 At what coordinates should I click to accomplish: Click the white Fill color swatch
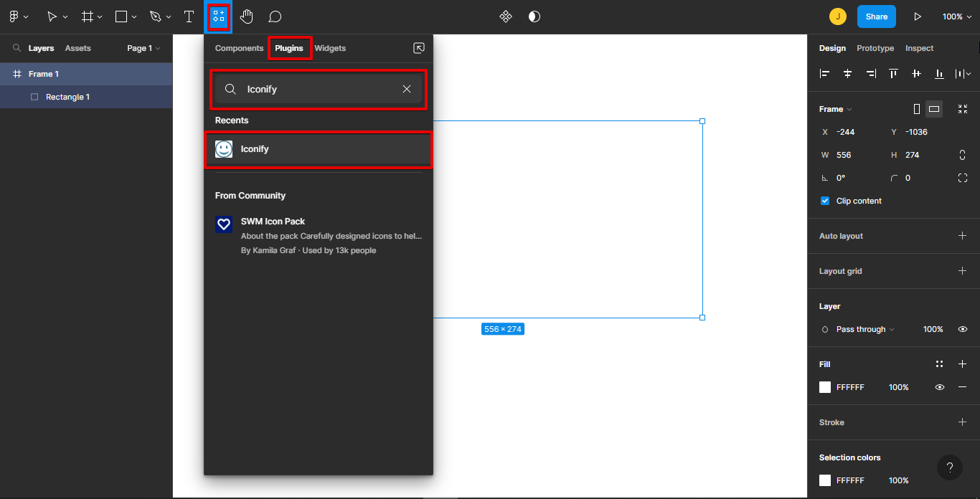click(x=825, y=387)
